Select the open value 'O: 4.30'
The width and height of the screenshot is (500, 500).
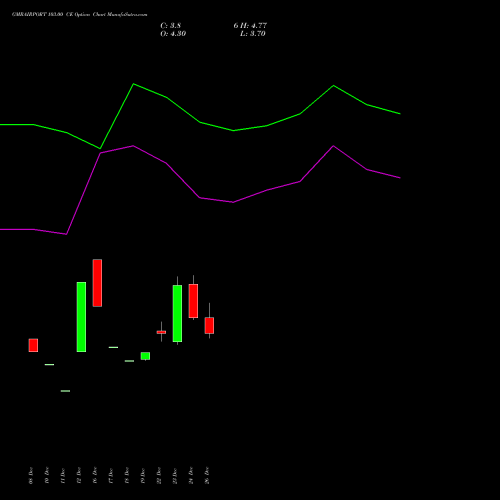coord(173,34)
